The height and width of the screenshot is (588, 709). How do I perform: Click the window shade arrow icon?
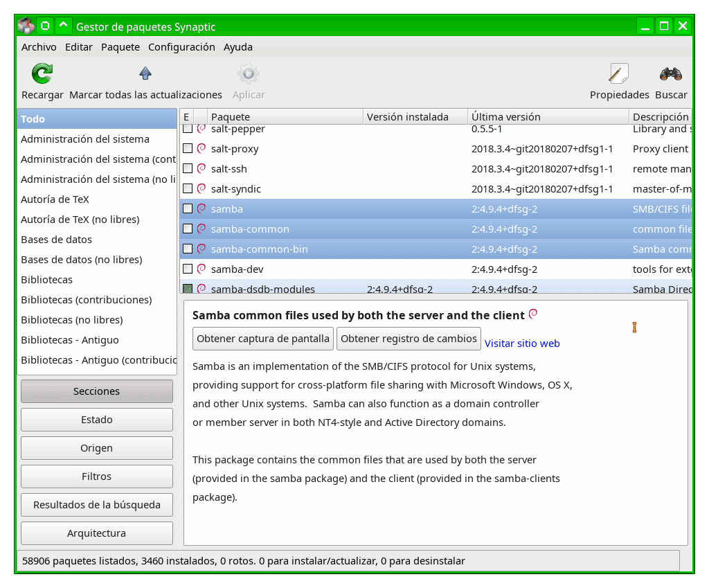pyautogui.click(x=62, y=24)
